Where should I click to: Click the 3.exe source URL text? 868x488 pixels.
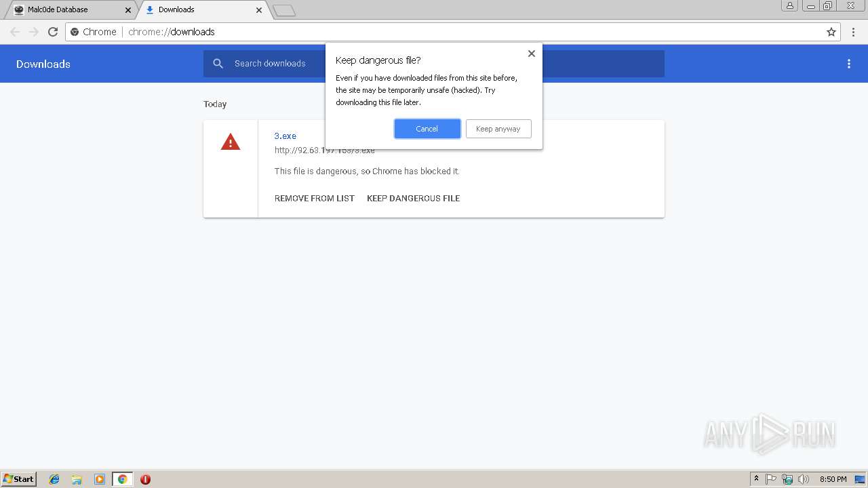325,150
